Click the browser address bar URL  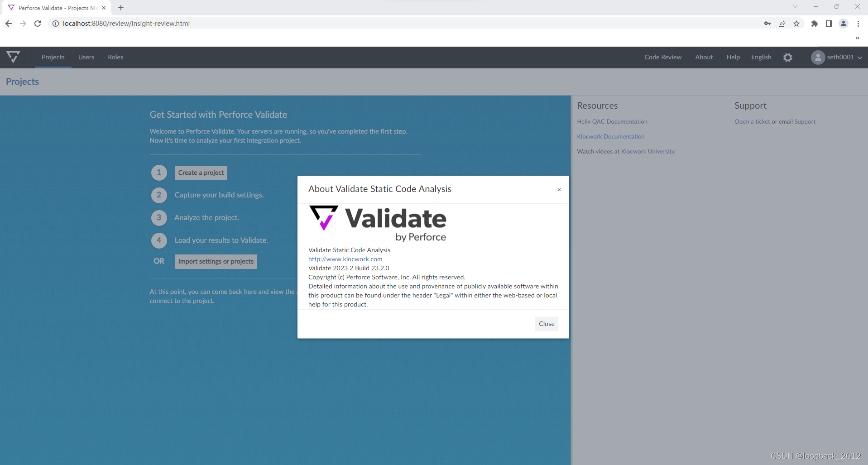(x=126, y=24)
